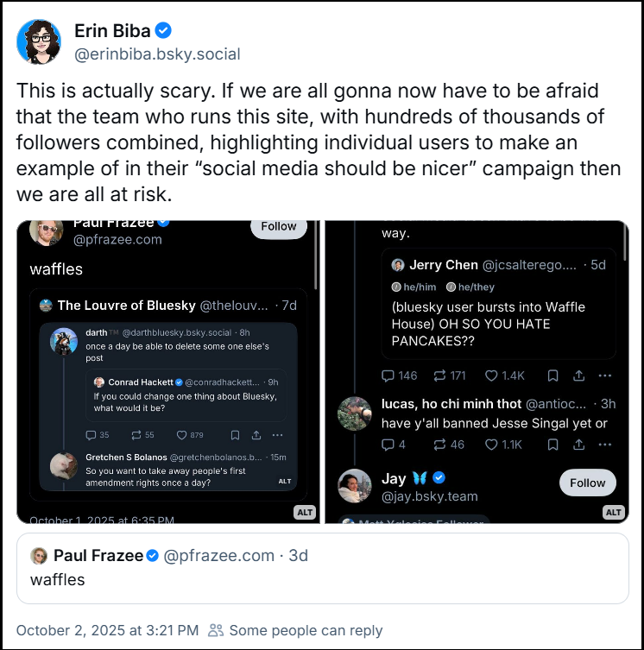Open the @erinbiba.bsky.social handle link
644x650 pixels.
click(x=157, y=54)
